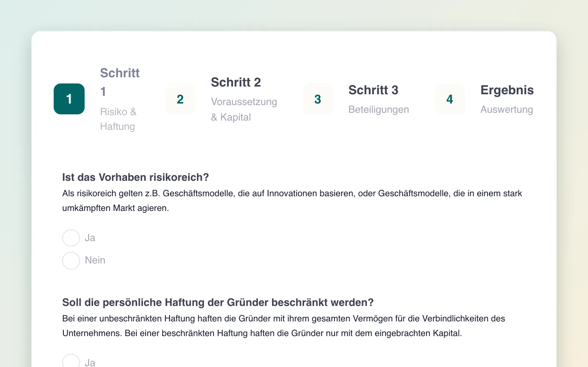The height and width of the screenshot is (367, 588).
Task: Click the step 4 number badge
Action: 450,99
